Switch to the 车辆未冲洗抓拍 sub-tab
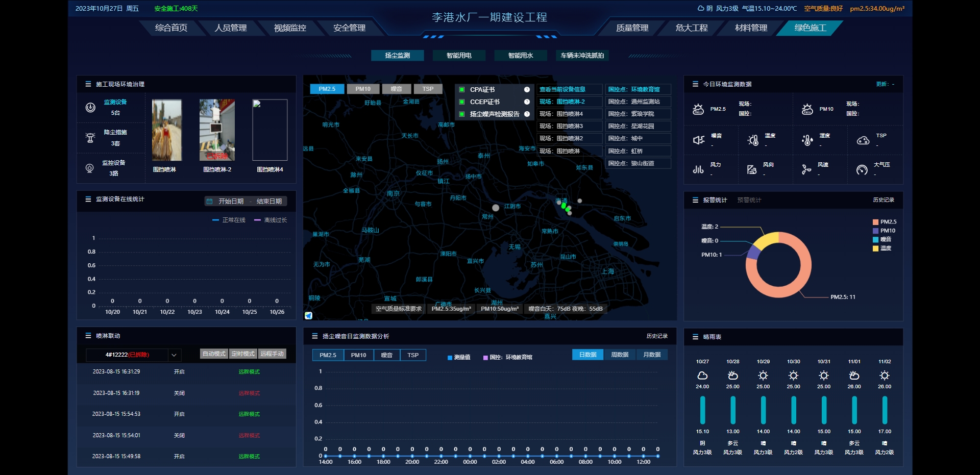 [582, 55]
